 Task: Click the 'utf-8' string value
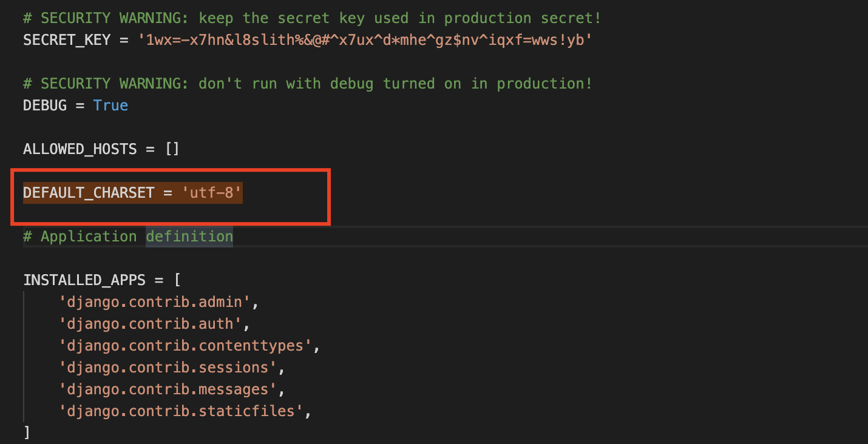point(212,193)
